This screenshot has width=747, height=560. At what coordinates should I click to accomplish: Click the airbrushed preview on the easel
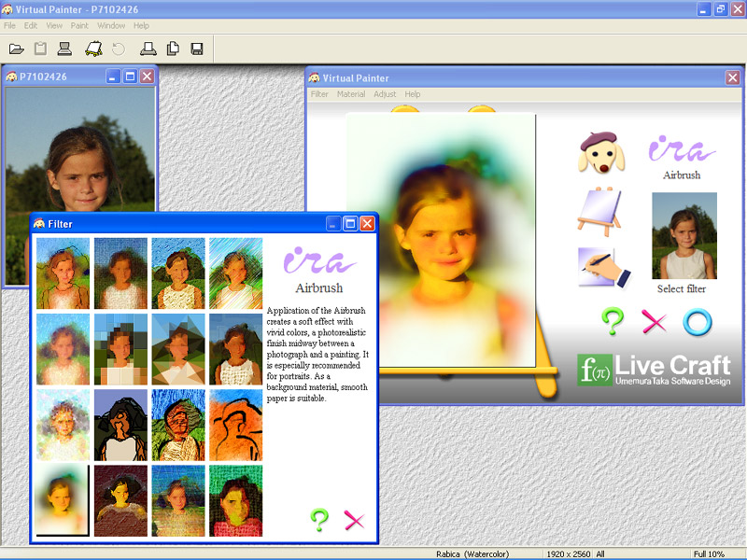pos(441,240)
